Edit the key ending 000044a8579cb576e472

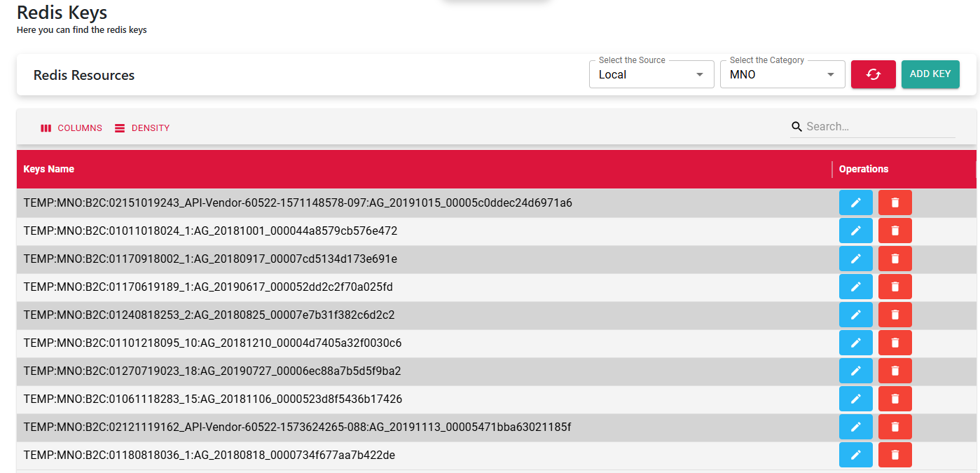click(x=855, y=231)
